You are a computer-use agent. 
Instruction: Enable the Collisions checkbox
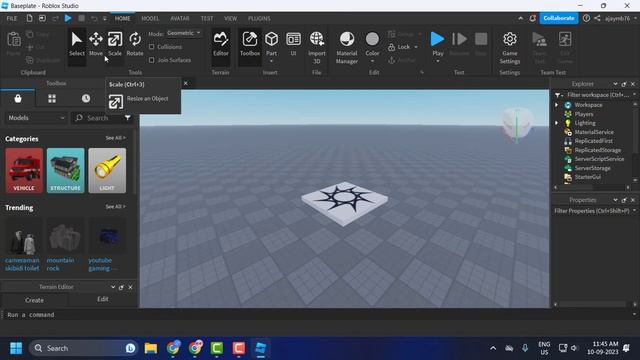[151, 47]
